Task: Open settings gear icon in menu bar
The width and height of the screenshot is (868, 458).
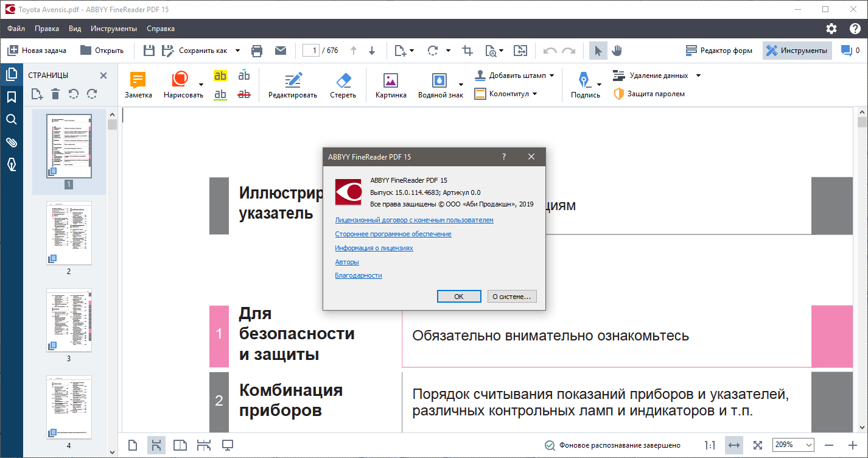Action: 831,29
